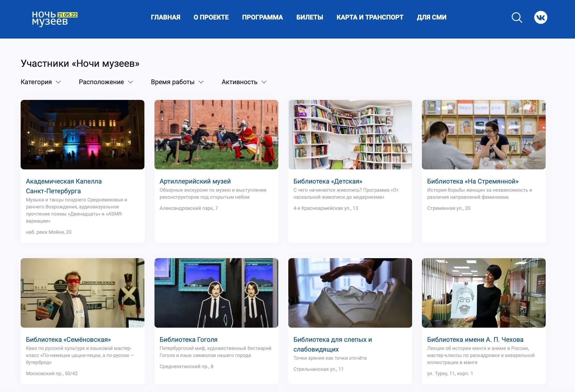Open the Артиллерийский музей title link
The width and height of the screenshot is (575, 392).
[195, 181]
